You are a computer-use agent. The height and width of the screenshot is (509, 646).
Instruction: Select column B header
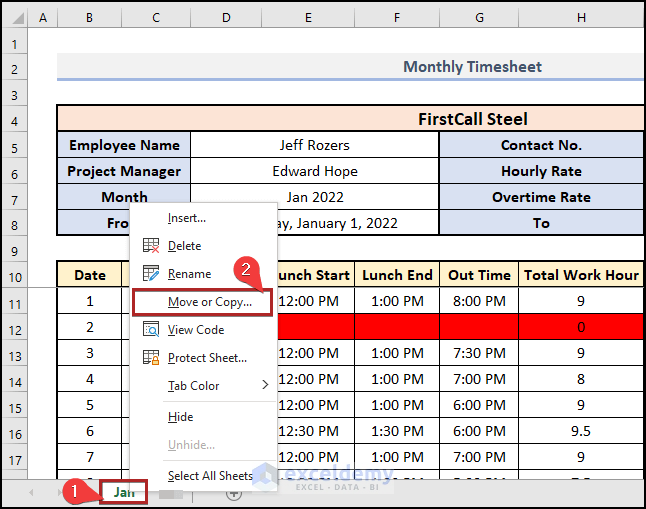(x=89, y=18)
